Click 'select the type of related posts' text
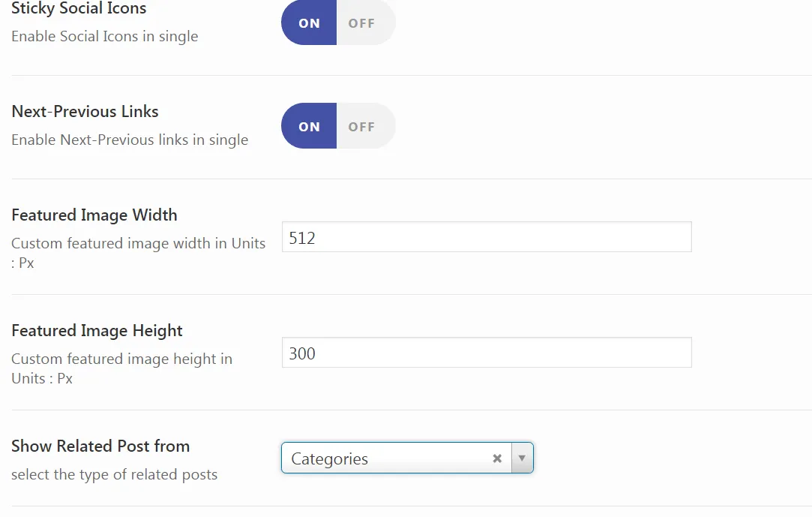 pyautogui.click(x=114, y=474)
